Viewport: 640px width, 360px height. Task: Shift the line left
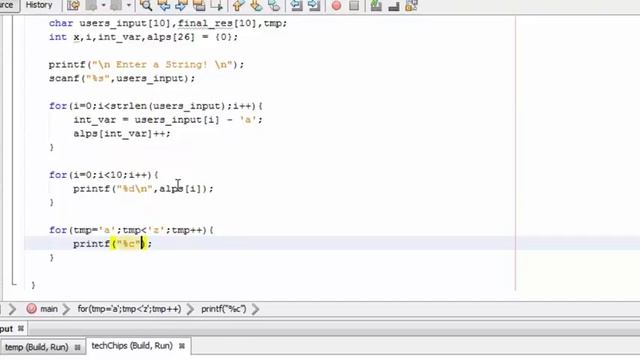click(296, 6)
